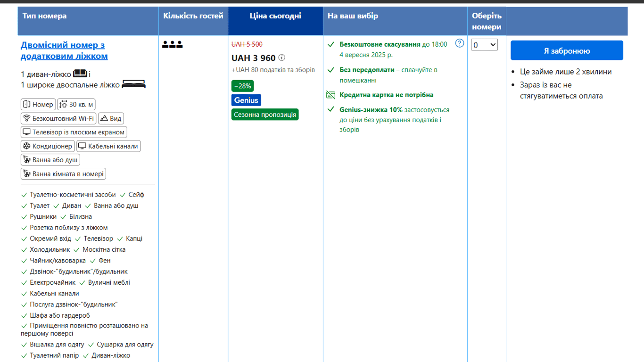Click the Тип номера column header
The width and height of the screenshot is (644, 362).
coord(44,16)
